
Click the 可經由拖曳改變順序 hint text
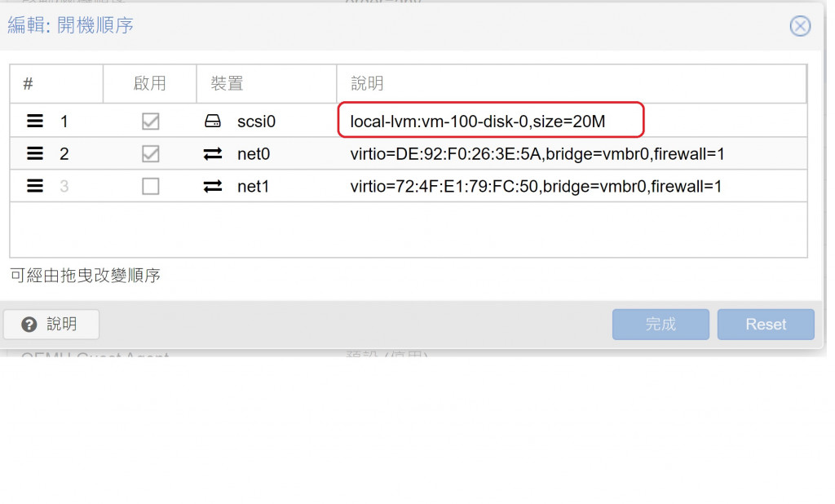coord(85,276)
